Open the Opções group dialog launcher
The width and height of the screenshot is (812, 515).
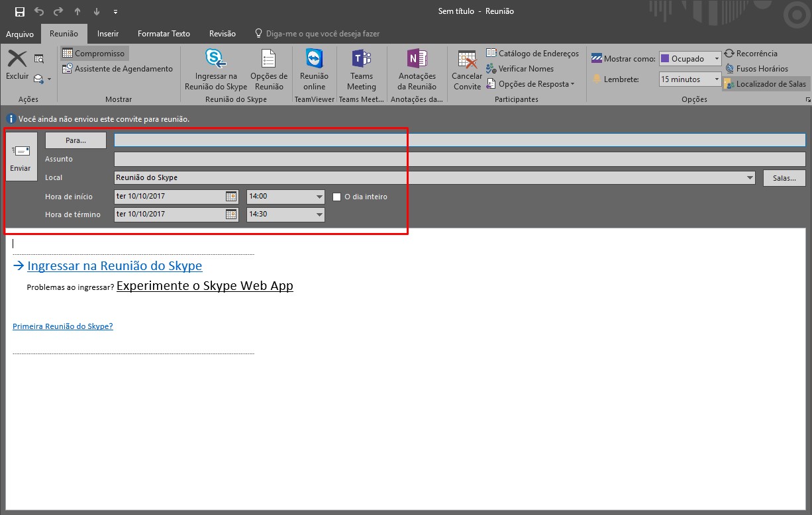coord(807,99)
